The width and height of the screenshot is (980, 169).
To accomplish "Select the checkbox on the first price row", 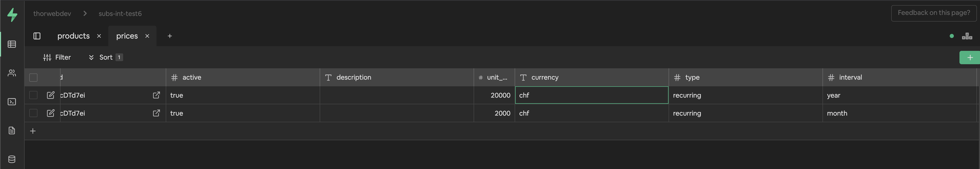I will 33,95.
